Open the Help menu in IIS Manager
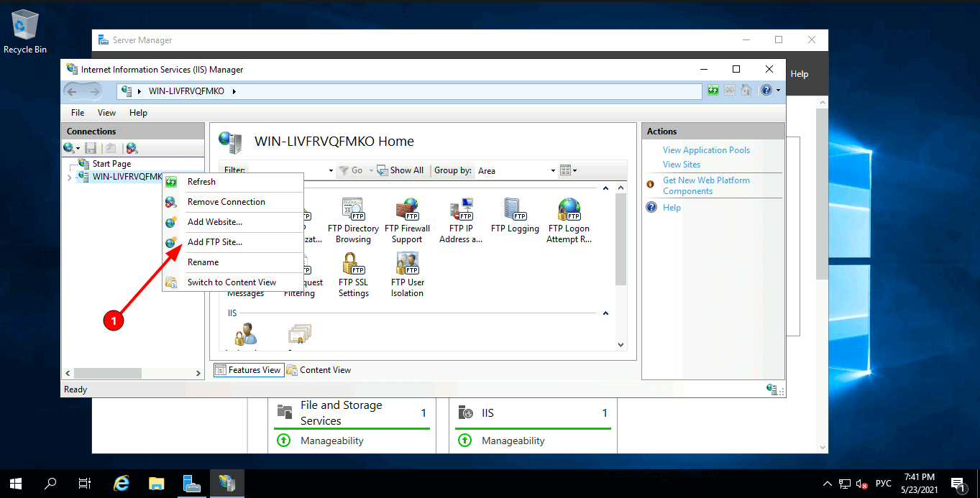 point(138,113)
